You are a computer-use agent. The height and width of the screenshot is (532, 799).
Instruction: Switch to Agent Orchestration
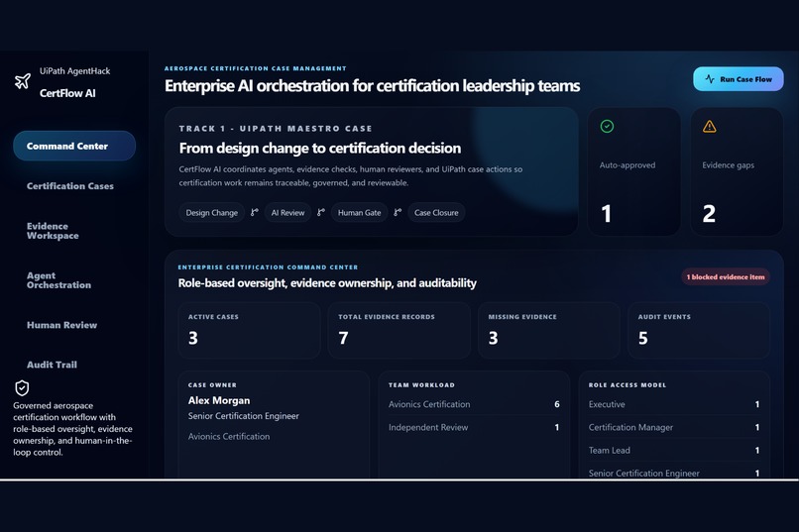58,280
